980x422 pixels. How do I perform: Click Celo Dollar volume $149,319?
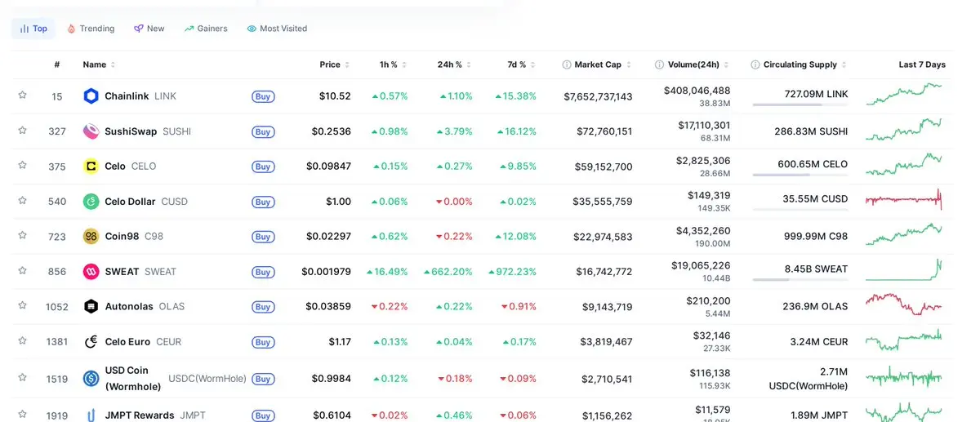[x=709, y=196]
